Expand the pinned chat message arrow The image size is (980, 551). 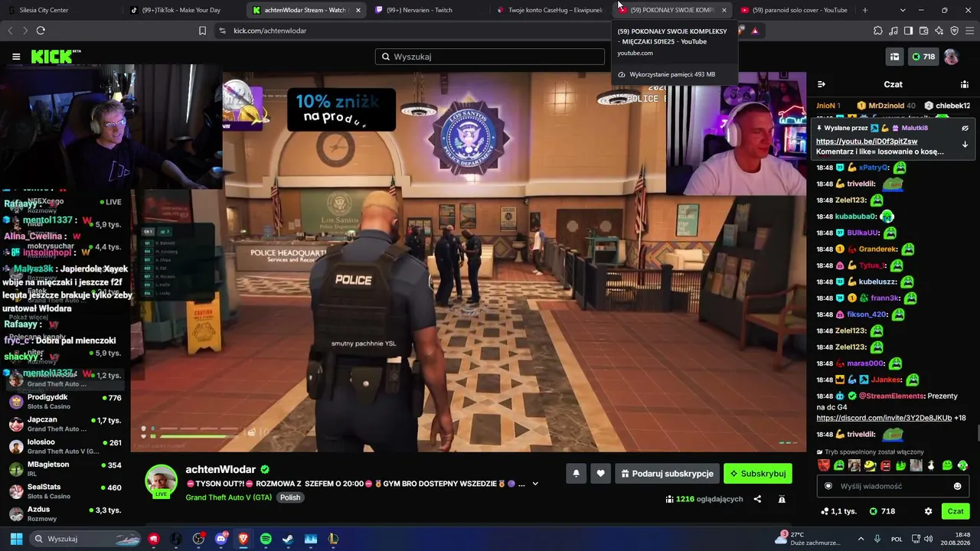click(965, 145)
